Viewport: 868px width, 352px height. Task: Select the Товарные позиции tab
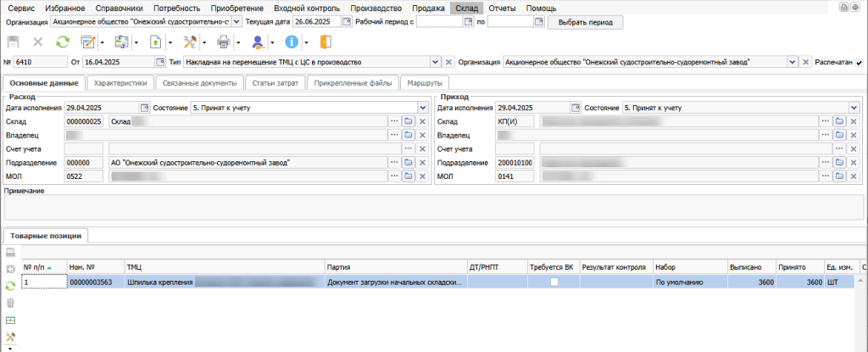[46, 236]
